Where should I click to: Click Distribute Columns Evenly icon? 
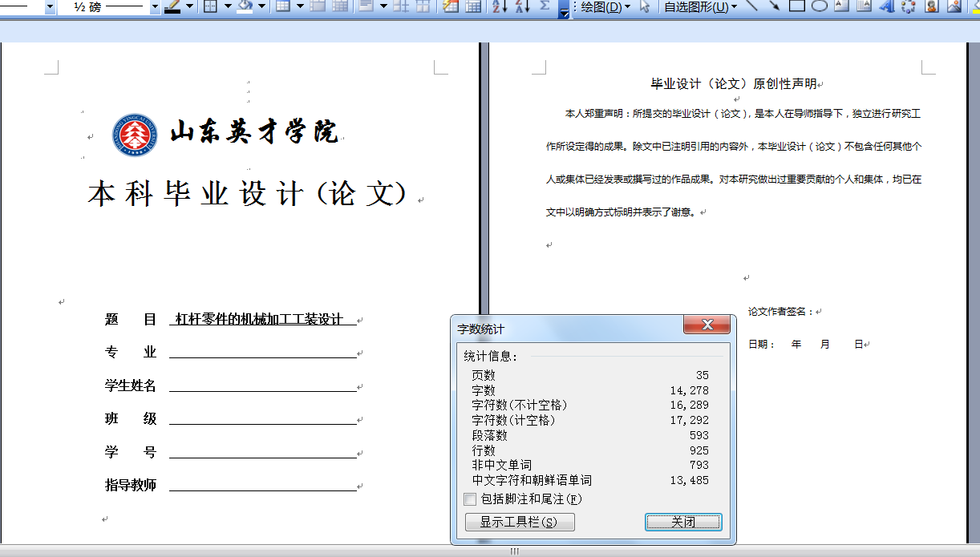pyautogui.click(x=423, y=6)
